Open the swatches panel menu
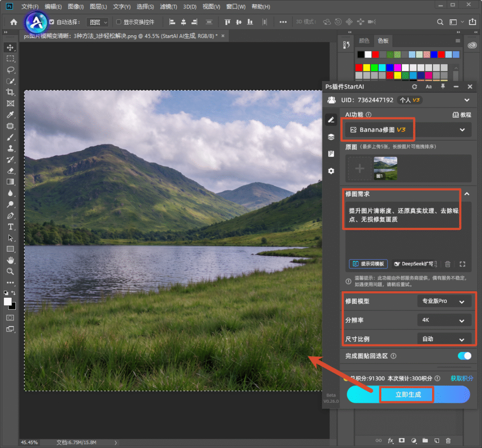Screen dimensions: 482x448 (458, 41)
